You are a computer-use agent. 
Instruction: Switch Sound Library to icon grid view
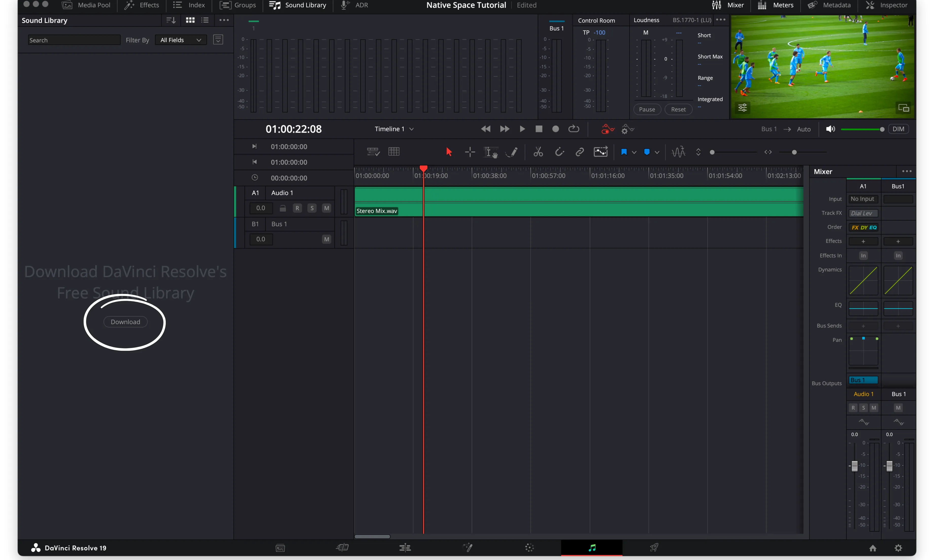pyautogui.click(x=190, y=20)
